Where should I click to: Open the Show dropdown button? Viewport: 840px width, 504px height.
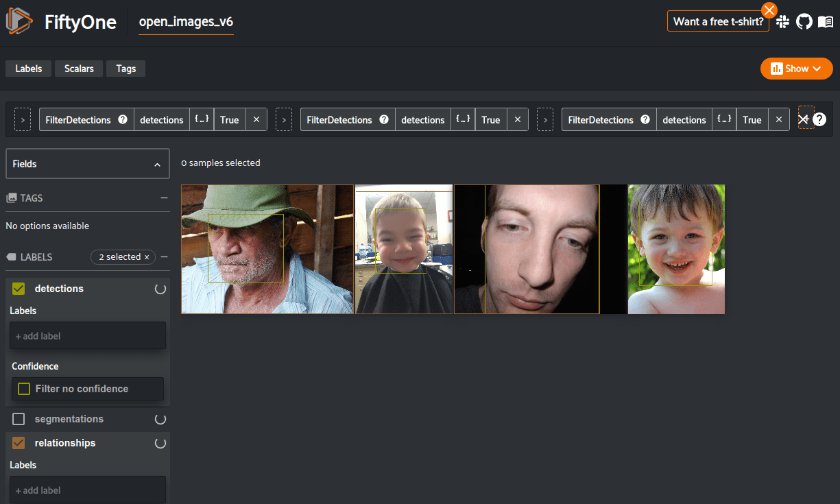(x=796, y=69)
